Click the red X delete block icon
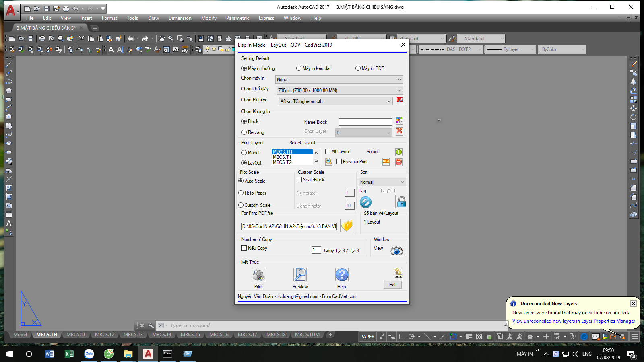This screenshot has width=644, height=362. click(399, 131)
